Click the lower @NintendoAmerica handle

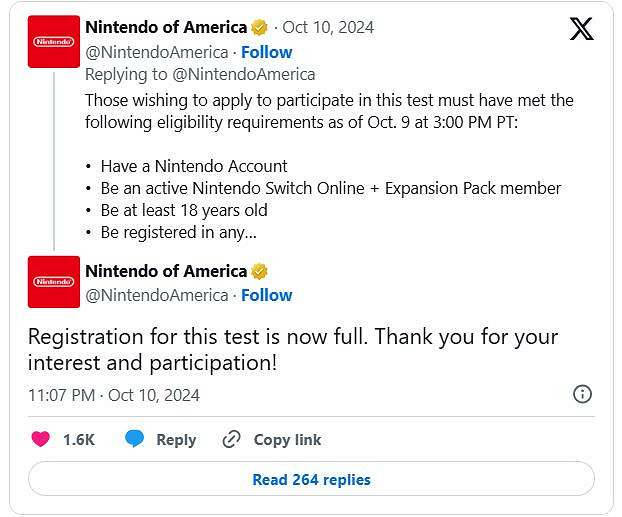point(156,295)
